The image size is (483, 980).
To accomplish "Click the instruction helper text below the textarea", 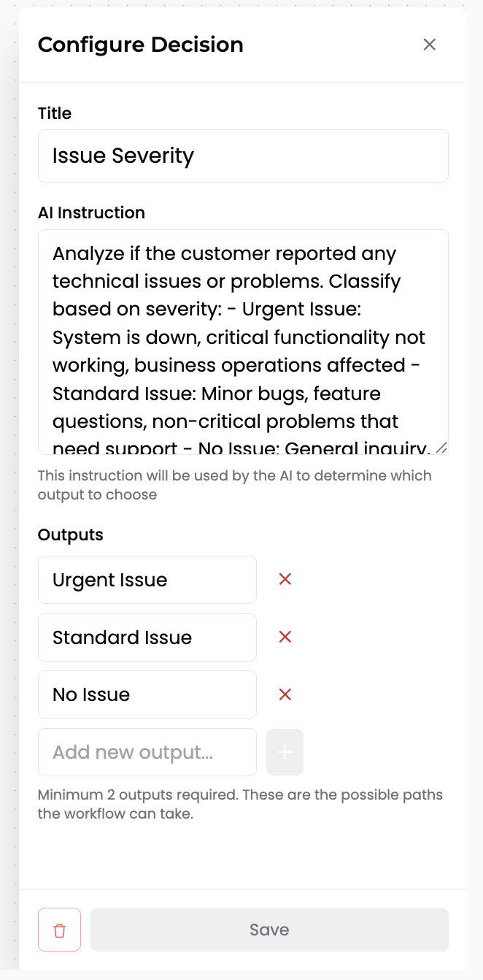I will (x=235, y=484).
